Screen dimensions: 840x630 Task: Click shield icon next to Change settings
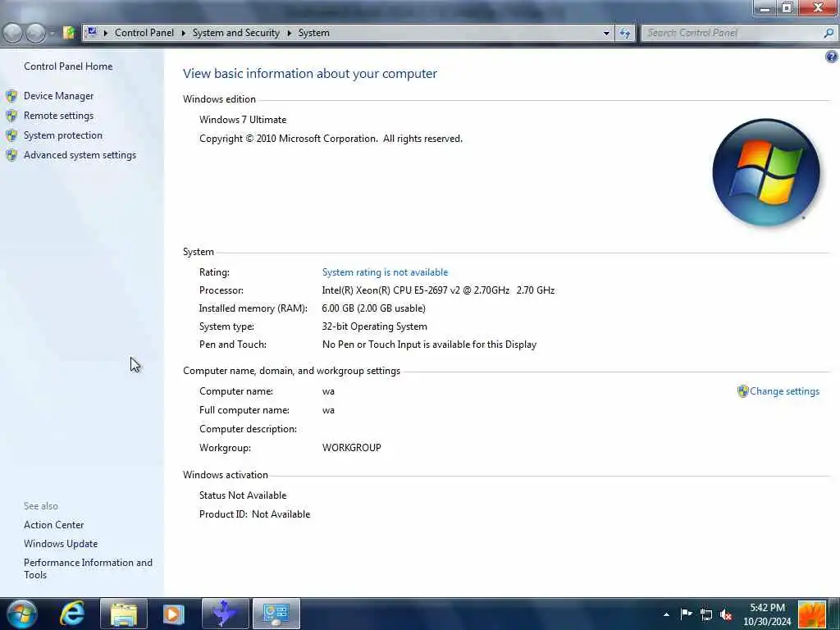tap(742, 391)
